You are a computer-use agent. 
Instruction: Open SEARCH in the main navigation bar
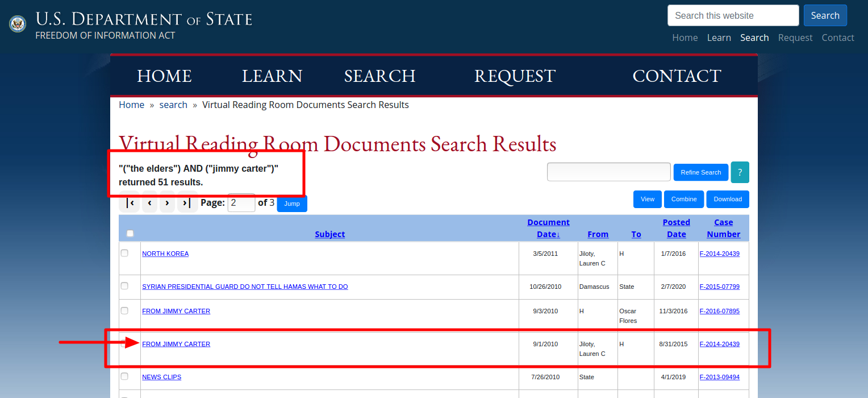(380, 76)
